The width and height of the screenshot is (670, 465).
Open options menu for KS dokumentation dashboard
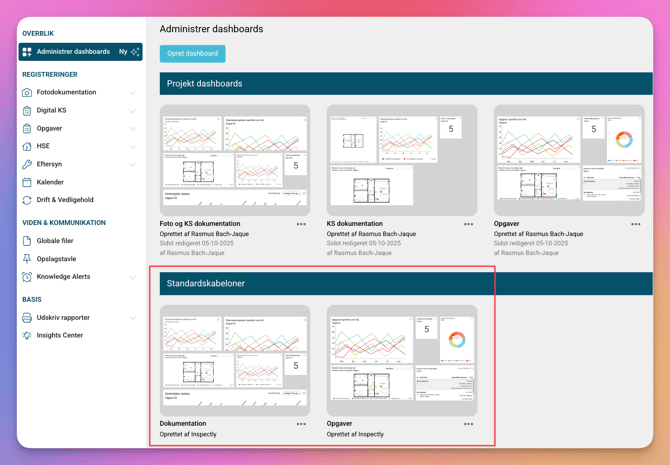pos(468,224)
